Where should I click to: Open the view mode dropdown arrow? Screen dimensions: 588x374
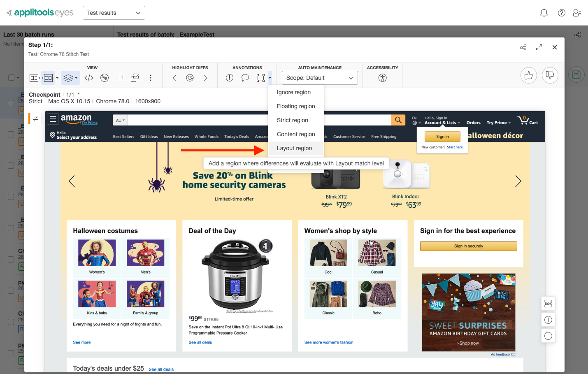pos(57,78)
